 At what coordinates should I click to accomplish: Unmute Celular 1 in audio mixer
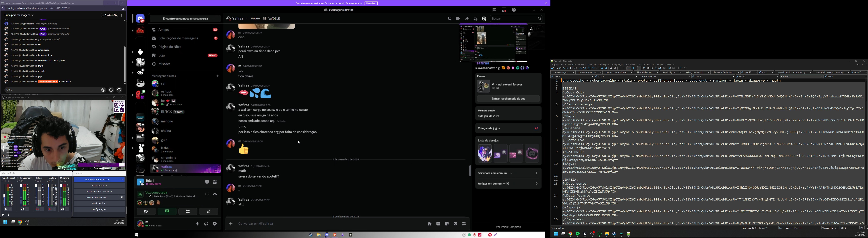click(37, 209)
